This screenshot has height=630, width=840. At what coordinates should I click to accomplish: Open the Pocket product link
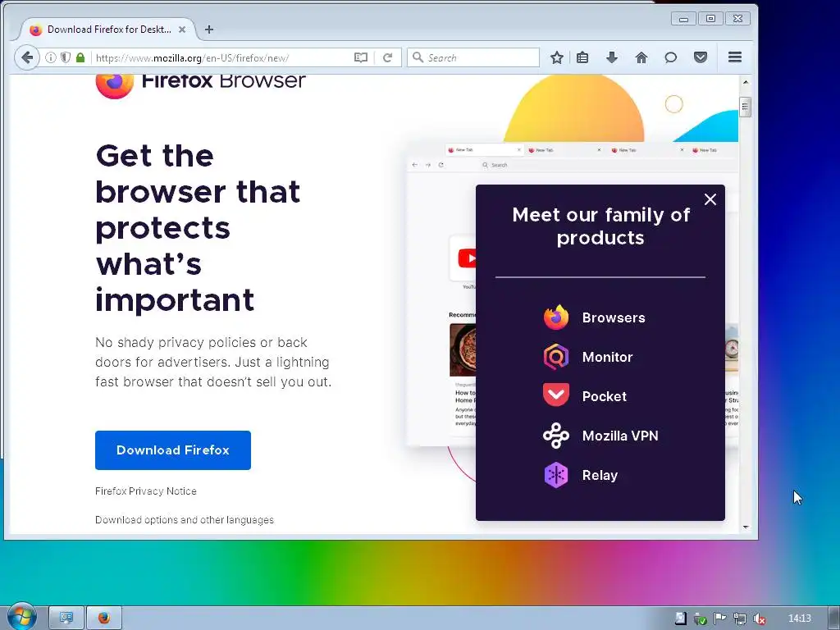click(x=605, y=396)
